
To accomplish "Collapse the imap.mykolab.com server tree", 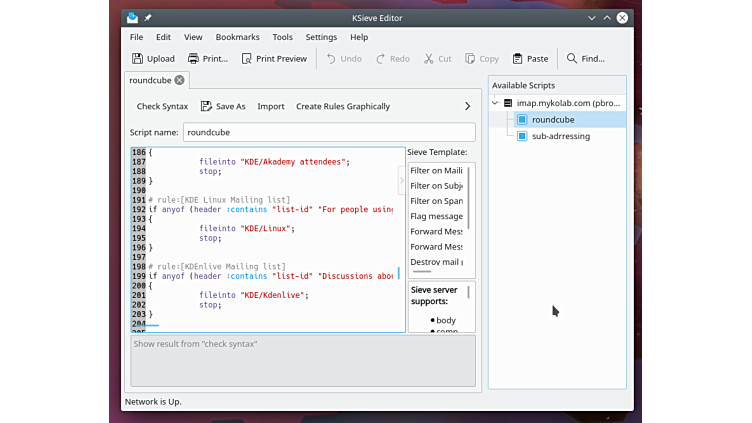I will [495, 103].
